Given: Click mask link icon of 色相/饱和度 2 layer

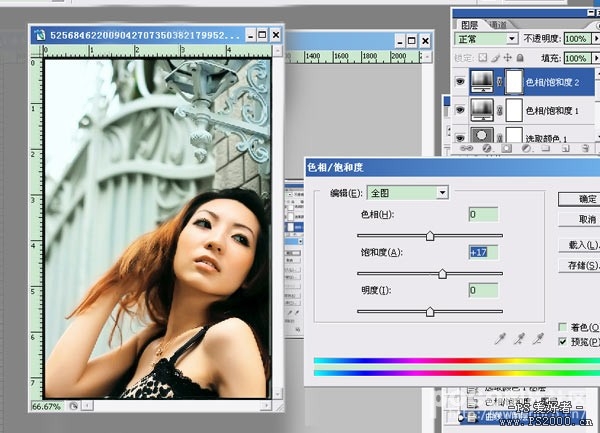Looking at the screenshot, I should point(499,81).
